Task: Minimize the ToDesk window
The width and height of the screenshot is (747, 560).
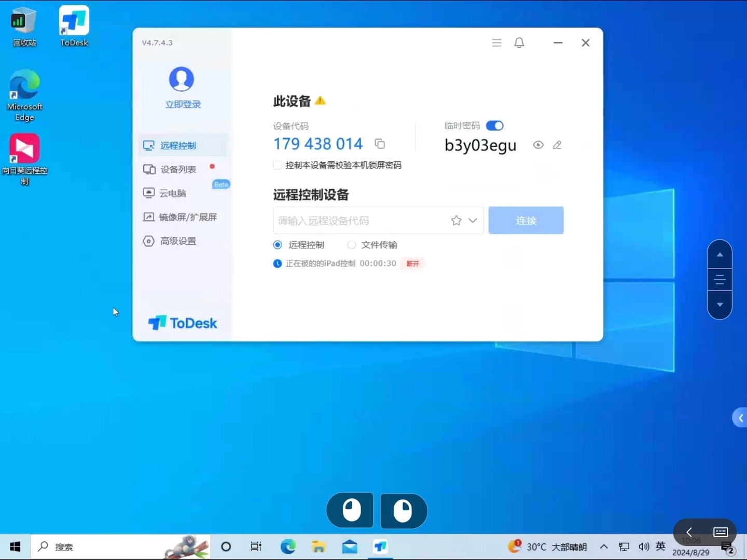Action: tap(558, 43)
